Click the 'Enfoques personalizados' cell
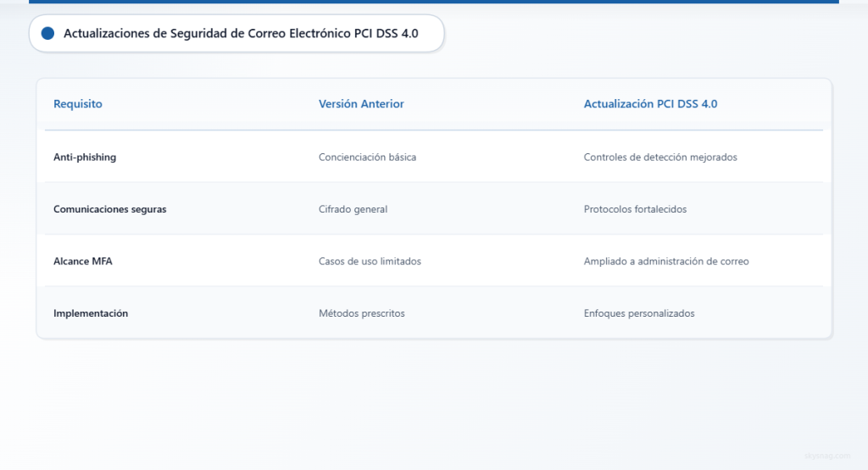 point(639,313)
